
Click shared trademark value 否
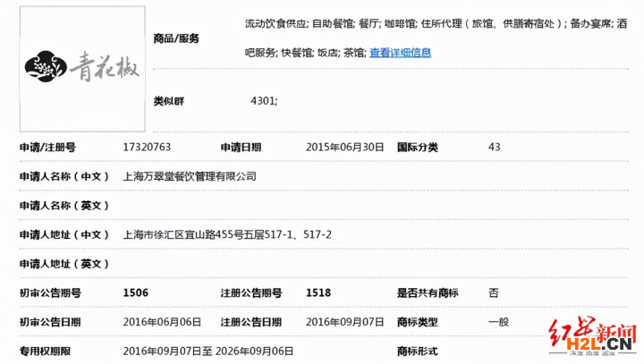click(x=493, y=292)
